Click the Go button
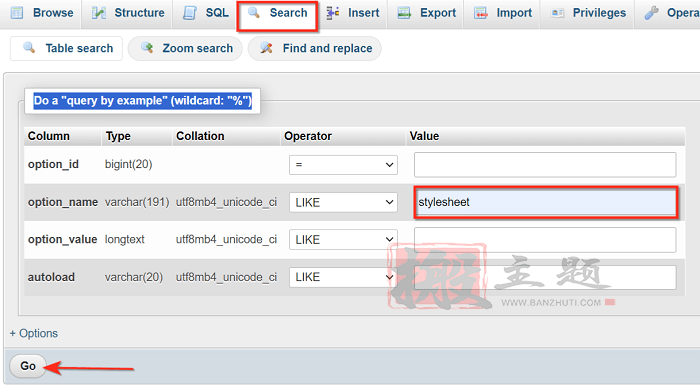700x385 pixels. [28, 366]
